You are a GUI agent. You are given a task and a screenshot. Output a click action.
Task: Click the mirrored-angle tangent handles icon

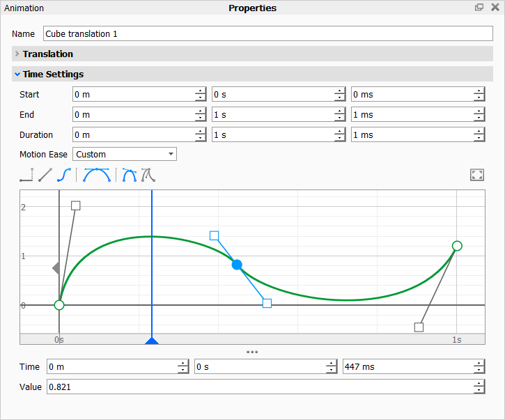point(130,175)
